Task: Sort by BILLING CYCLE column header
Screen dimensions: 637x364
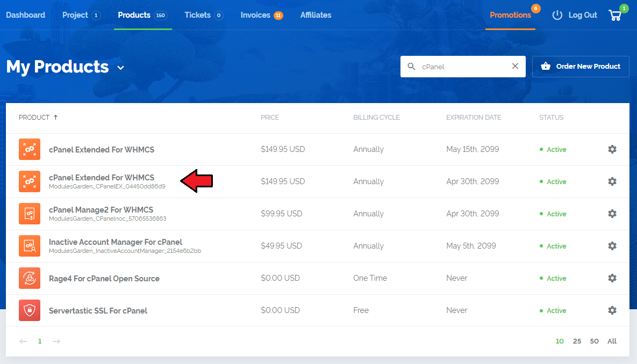Action: tap(376, 117)
